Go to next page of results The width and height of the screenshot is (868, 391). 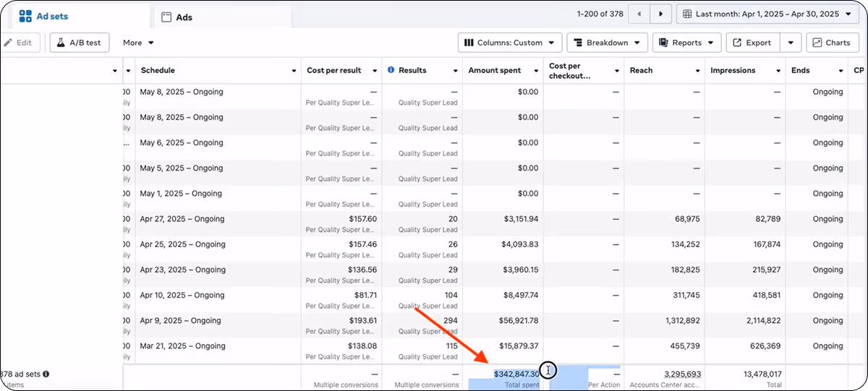coord(660,14)
